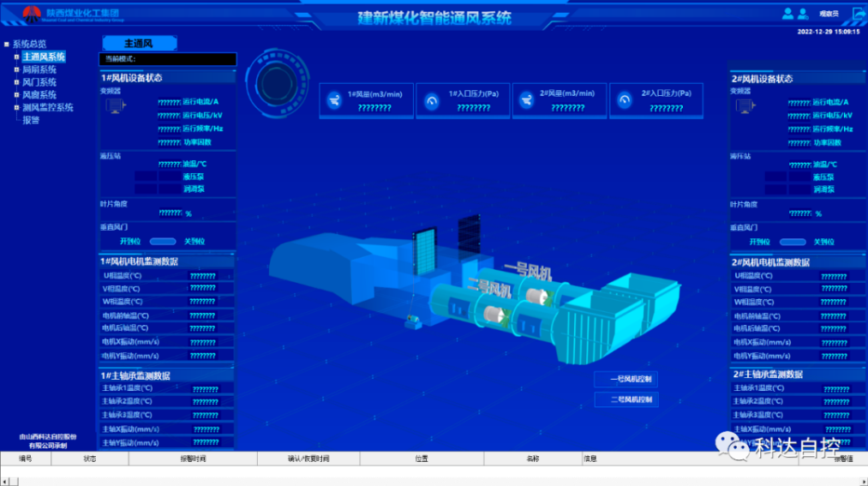Click the 1# inlet pressure gauge icon
868x486 pixels.
click(432, 101)
